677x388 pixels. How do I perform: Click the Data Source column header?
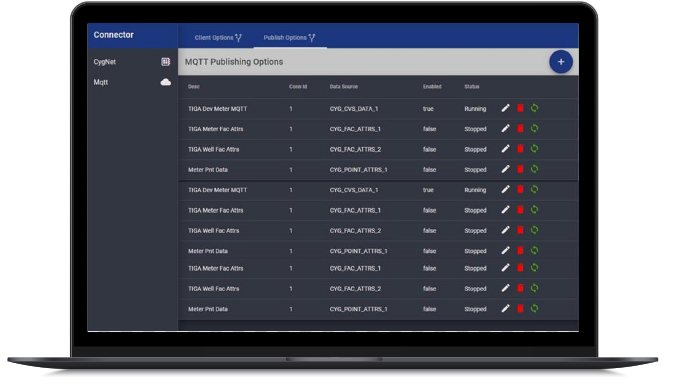(x=344, y=87)
